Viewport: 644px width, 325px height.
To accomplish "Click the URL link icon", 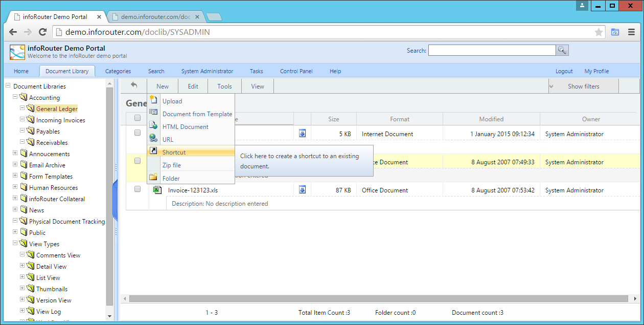I will 153,138.
